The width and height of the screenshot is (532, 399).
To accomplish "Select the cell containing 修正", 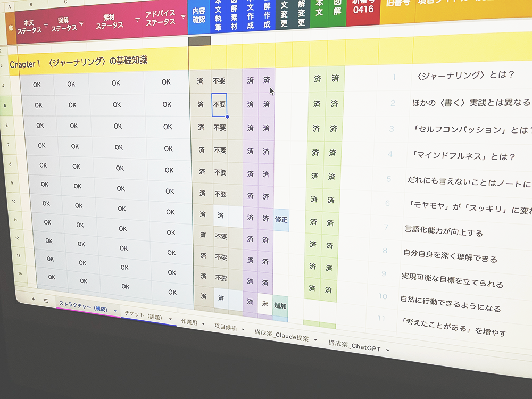I will coord(281,219).
